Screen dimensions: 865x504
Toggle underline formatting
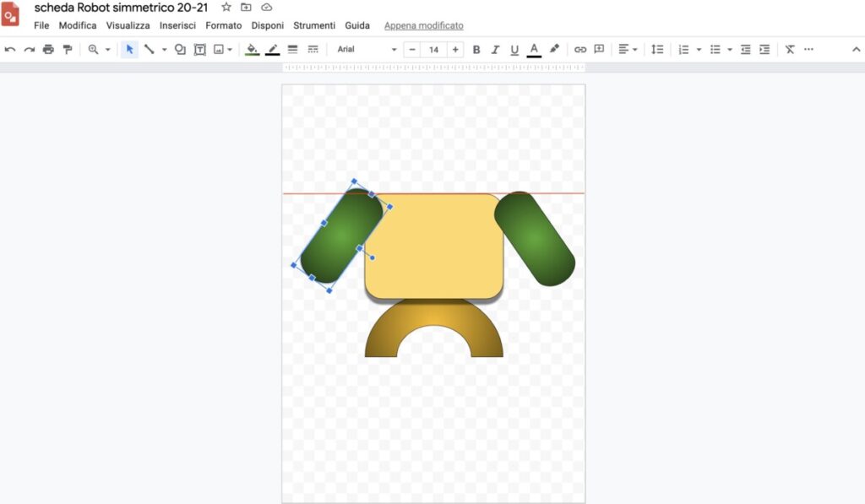tap(514, 50)
